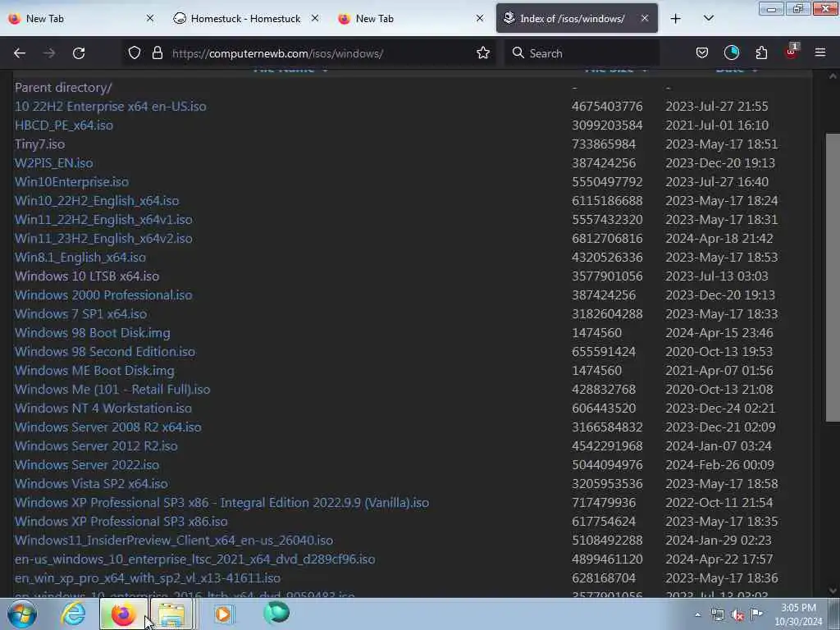This screenshot has height=630, width=840.
Task: Click the muted volume tray icon
Action: click(737, 615)
